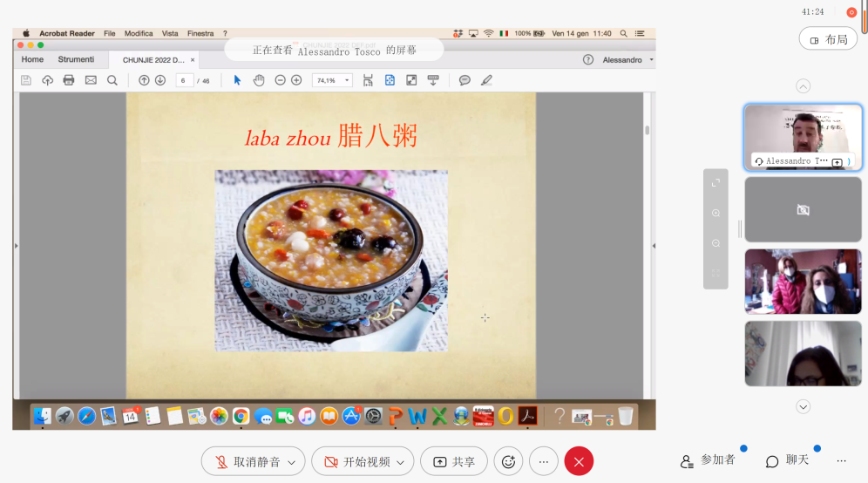Open video options arrow next to 开始视频
This screenshot has width=868, height=483.
pos(400,462)
